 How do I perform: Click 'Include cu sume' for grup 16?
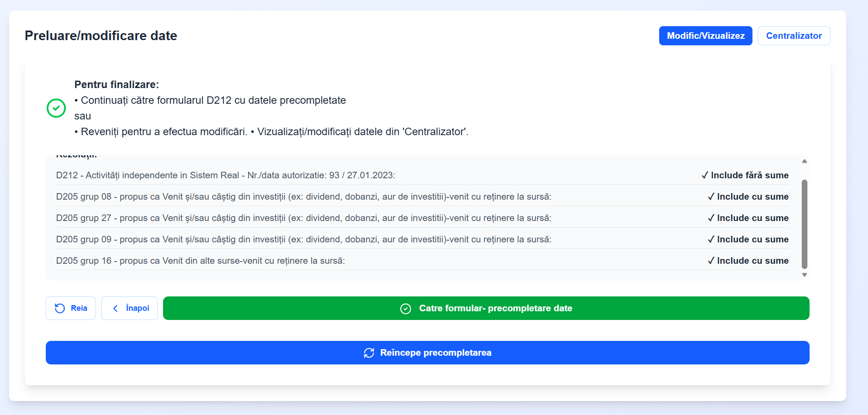[748, 261]
